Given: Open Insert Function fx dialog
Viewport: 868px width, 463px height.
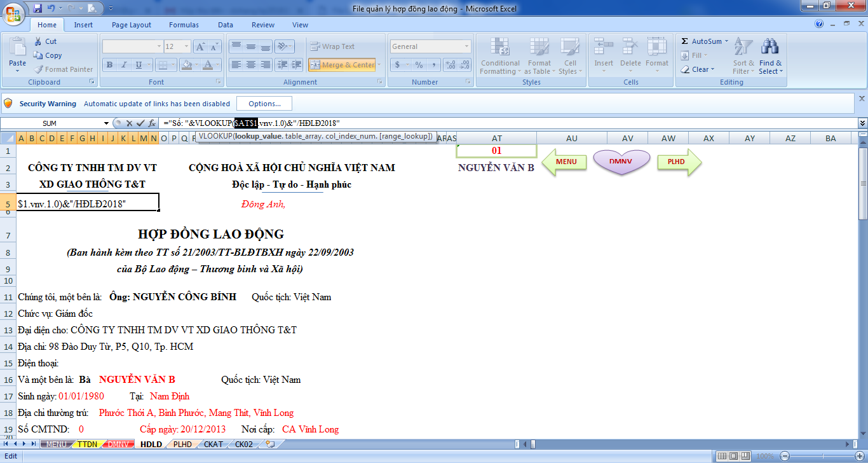Looking at the screenshot, I should (151, 123).
